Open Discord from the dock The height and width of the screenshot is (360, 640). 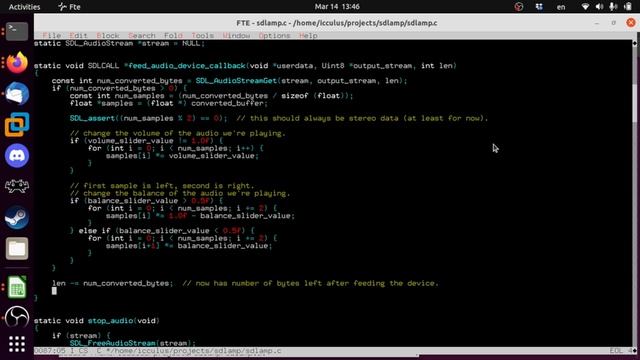point(17,156)
